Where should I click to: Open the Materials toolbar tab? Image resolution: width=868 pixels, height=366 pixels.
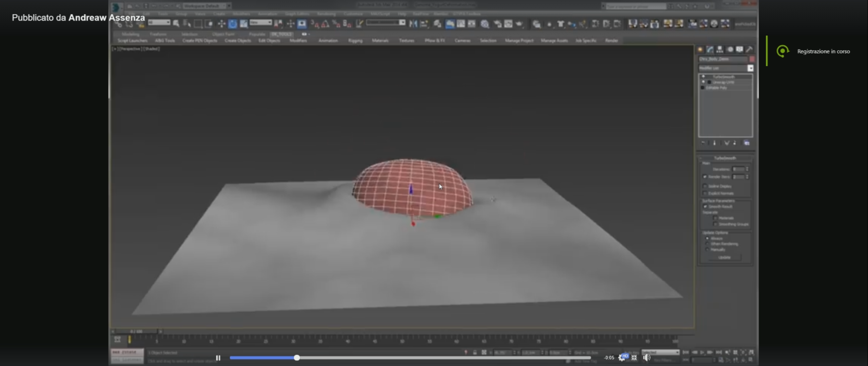click(380, 41)
